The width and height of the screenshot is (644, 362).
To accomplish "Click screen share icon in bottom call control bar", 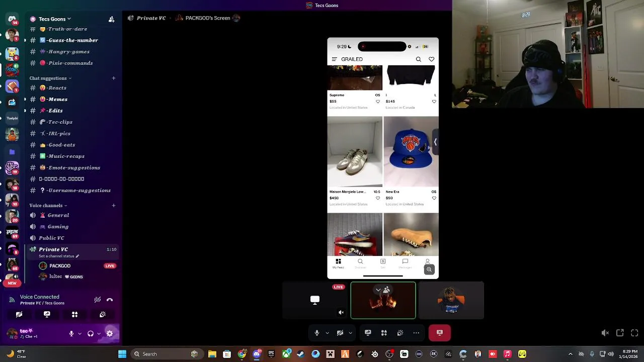I will pyautogui.click(x=368, y=333).
